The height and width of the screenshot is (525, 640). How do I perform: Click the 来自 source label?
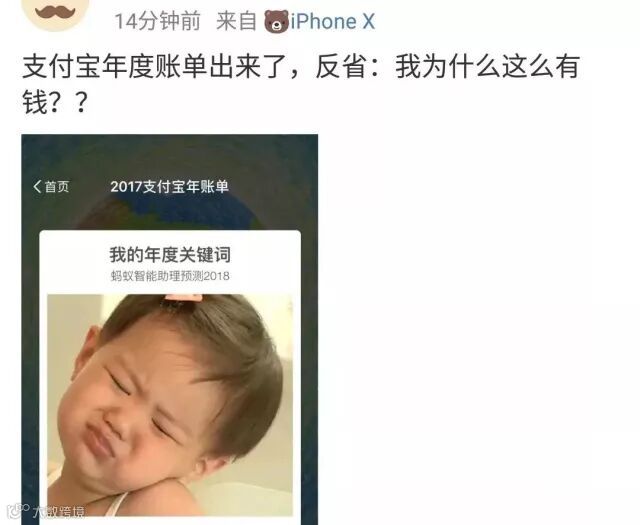(236, 21)
